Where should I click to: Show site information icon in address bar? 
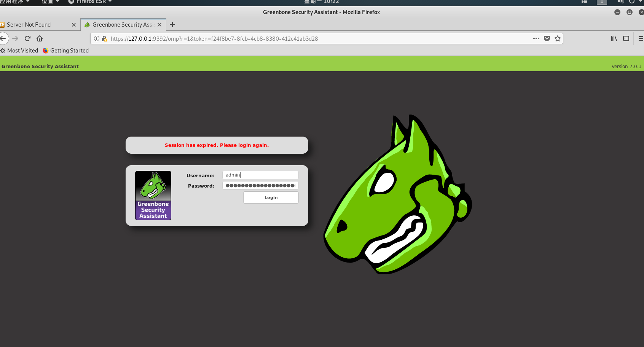click(97, 38)
